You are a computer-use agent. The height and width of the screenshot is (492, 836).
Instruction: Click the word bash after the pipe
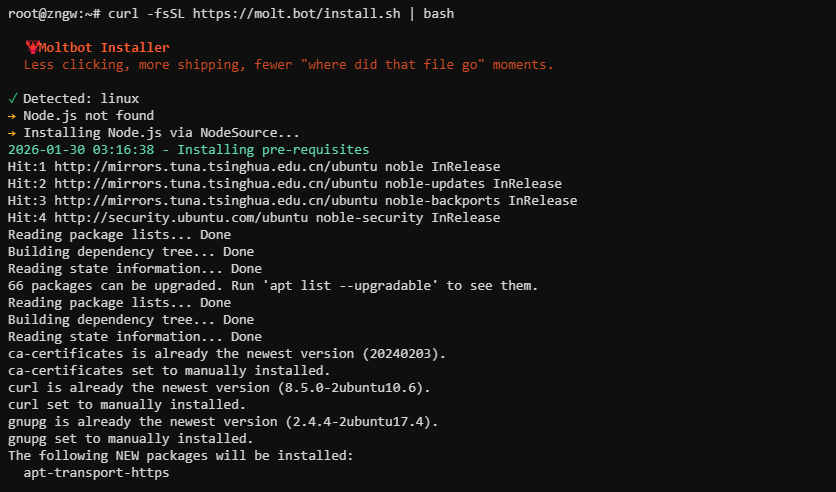point(439,14)
